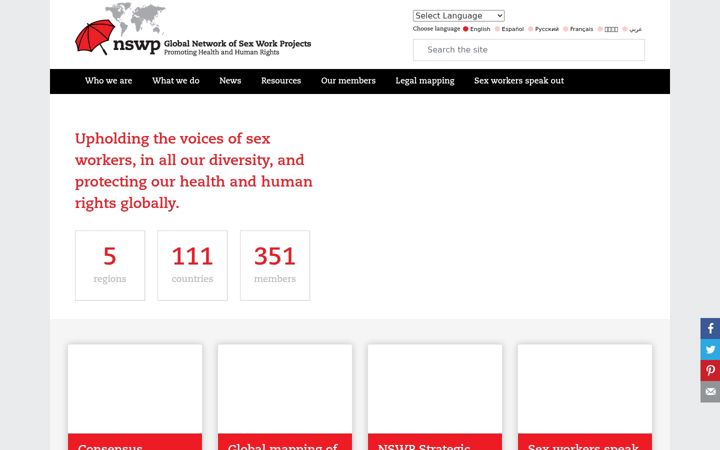The image size is (720, 450).
Task: Share page on Twitter
Action: tap(710, 349)
